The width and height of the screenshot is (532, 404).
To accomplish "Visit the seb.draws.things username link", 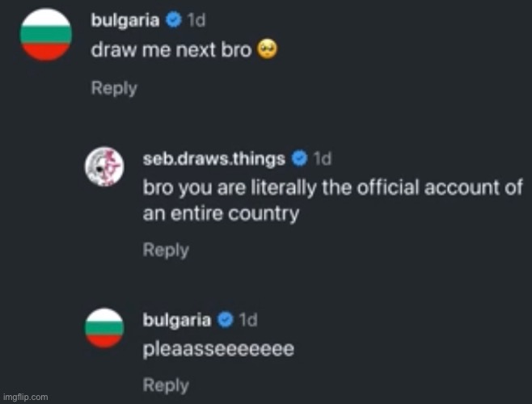I will 213,159.
